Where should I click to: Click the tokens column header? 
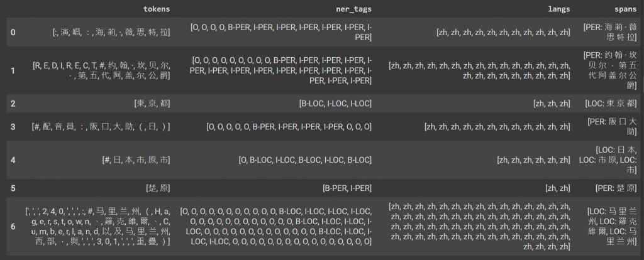[157, 9]
